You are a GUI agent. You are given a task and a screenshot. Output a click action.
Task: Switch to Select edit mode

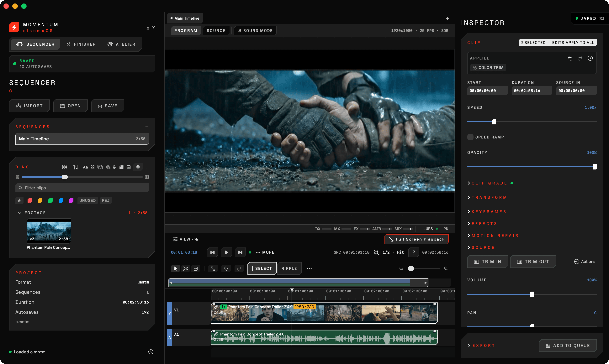(x=262, y=269)
